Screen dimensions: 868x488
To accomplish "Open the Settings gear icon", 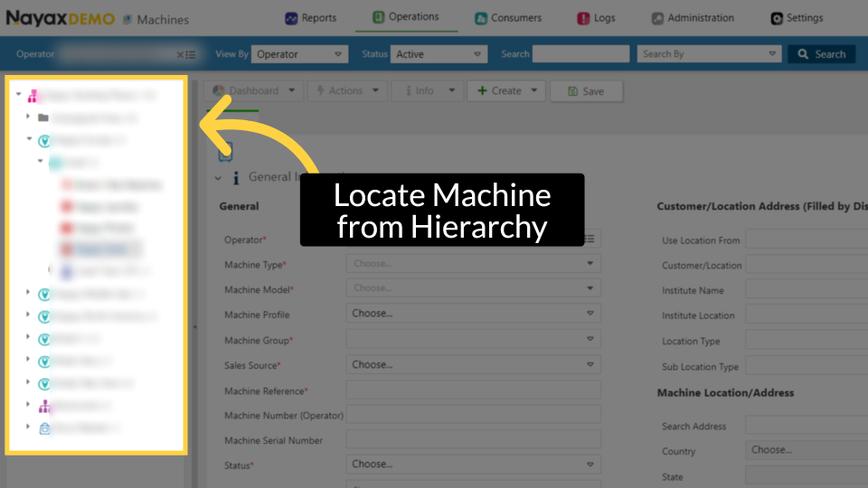I will click(777, 18).
